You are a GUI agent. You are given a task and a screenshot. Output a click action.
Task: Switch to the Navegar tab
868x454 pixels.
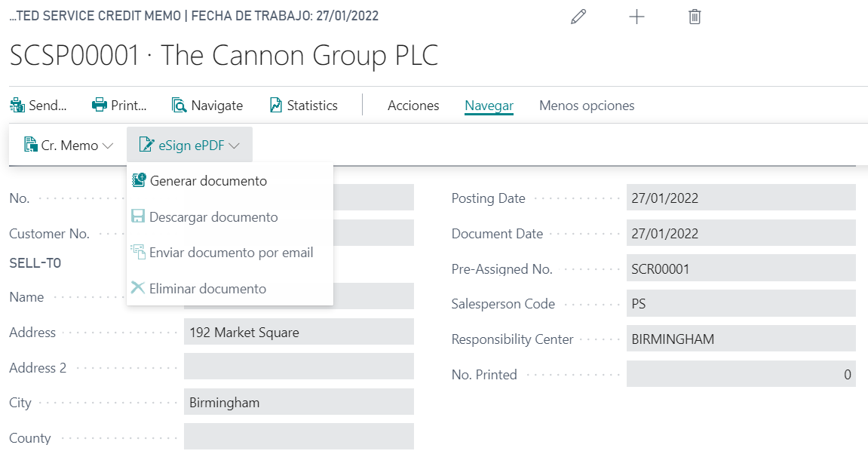(489, 106)
